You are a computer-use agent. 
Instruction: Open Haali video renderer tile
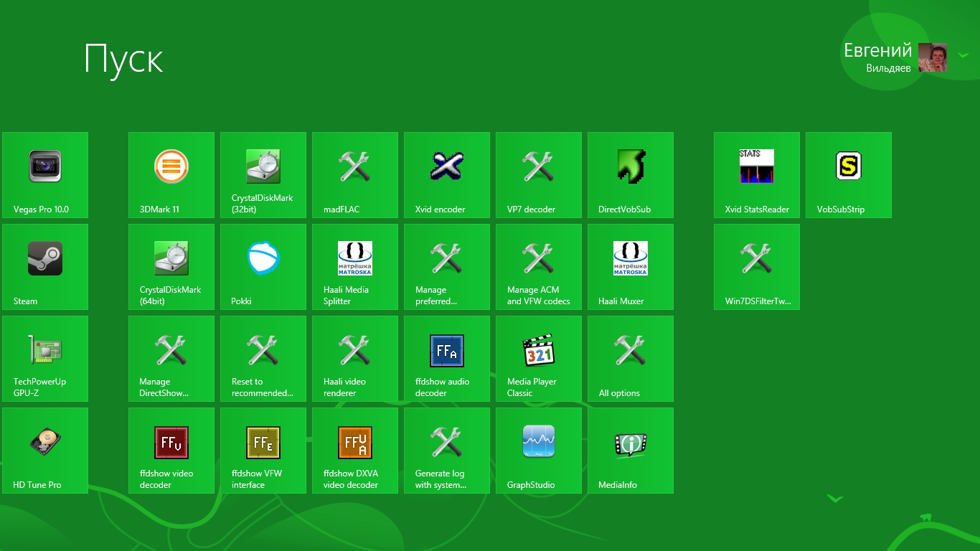tap(355, 359)
